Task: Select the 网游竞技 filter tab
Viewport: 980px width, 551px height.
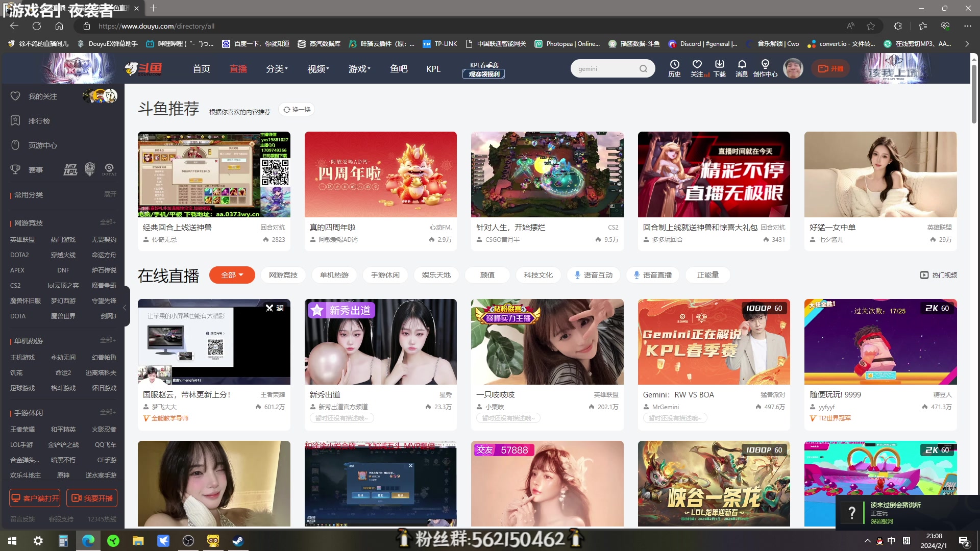Action: pyautogui.click(x=283, y=275)
